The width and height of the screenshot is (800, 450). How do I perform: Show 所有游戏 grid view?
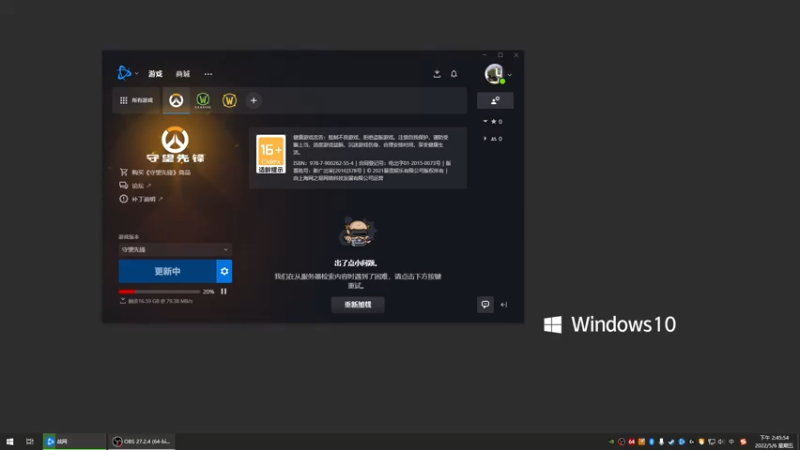[136, 101]
